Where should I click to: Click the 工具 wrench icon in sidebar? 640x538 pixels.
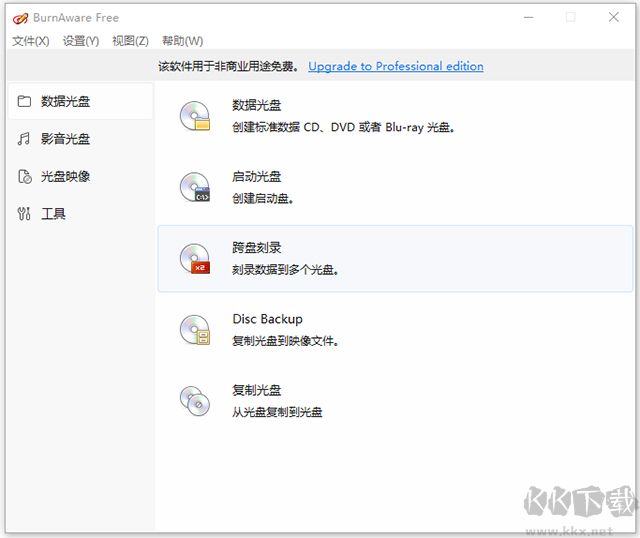click(x=25, y=214)
